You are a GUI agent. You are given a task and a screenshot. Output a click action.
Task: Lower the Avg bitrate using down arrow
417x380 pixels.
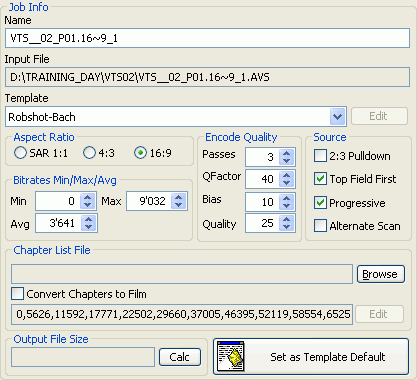88,227
